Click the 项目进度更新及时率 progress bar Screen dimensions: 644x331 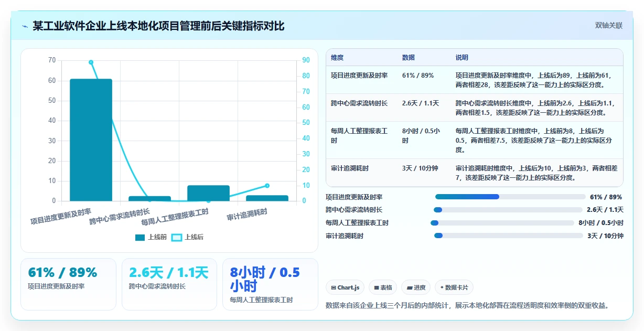tap(510, 197)
